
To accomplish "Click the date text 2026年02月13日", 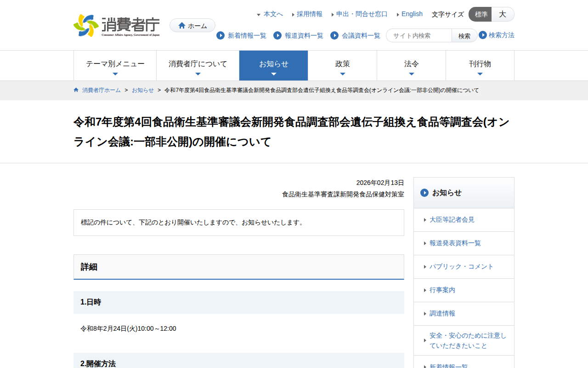I will coord(380,183).
